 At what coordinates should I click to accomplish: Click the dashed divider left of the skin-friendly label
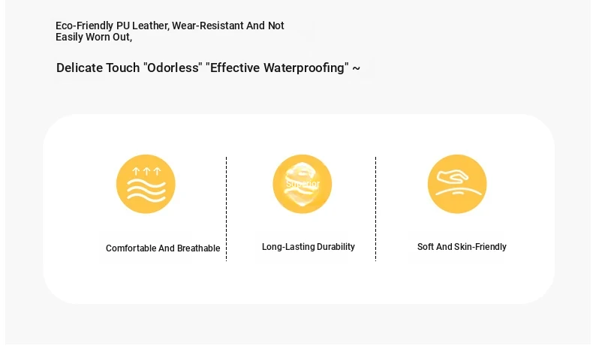pos(375,209)
